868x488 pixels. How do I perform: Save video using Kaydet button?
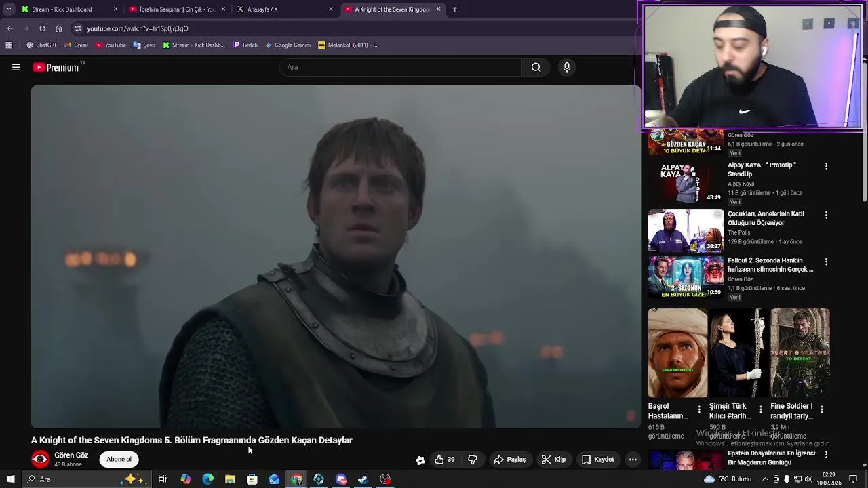point(597,460)
